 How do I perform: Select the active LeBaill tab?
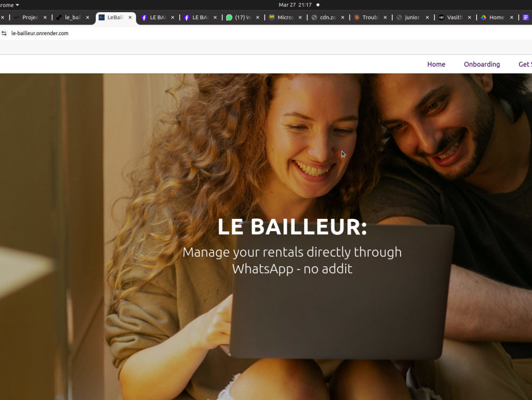click(x=115, y=18)
